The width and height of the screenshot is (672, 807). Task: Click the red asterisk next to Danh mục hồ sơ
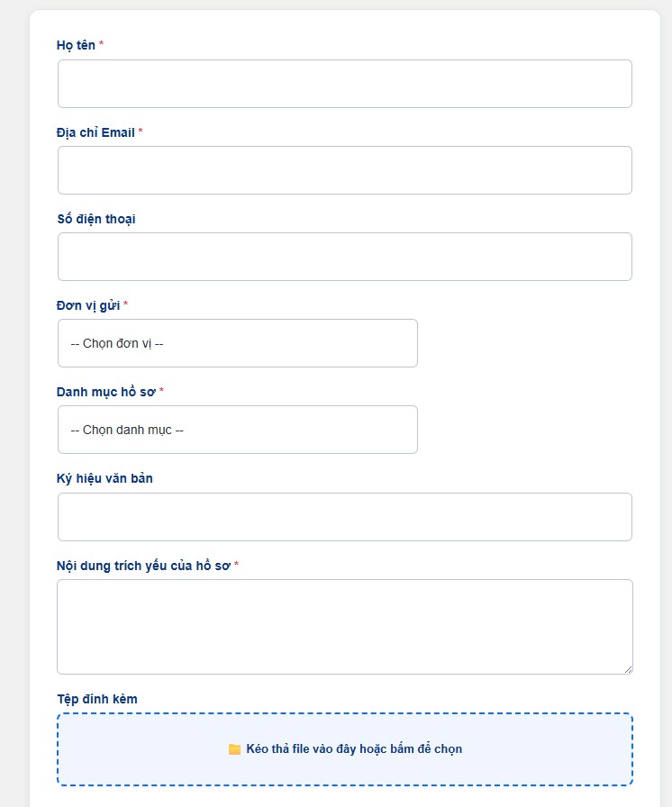click(161, 392)
